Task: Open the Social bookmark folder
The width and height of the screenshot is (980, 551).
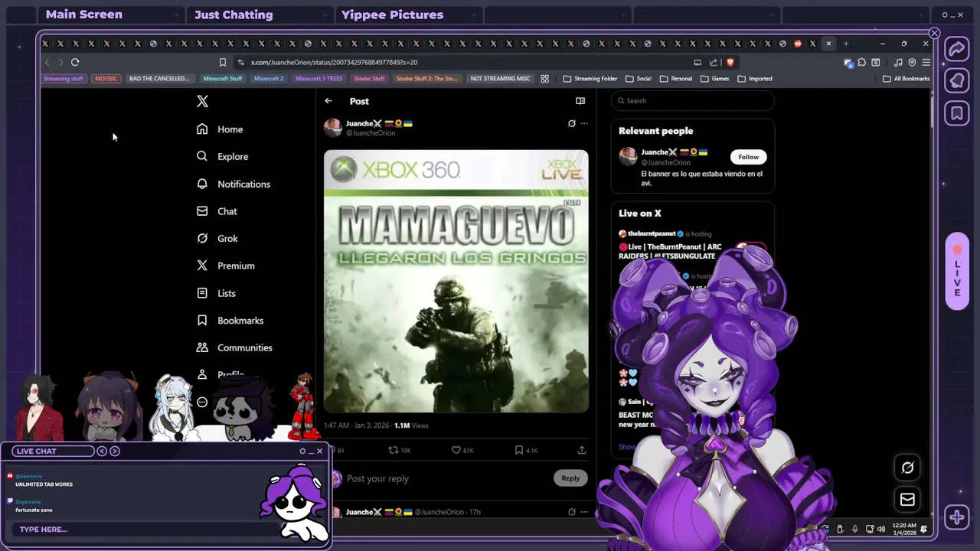Action: 639,78
